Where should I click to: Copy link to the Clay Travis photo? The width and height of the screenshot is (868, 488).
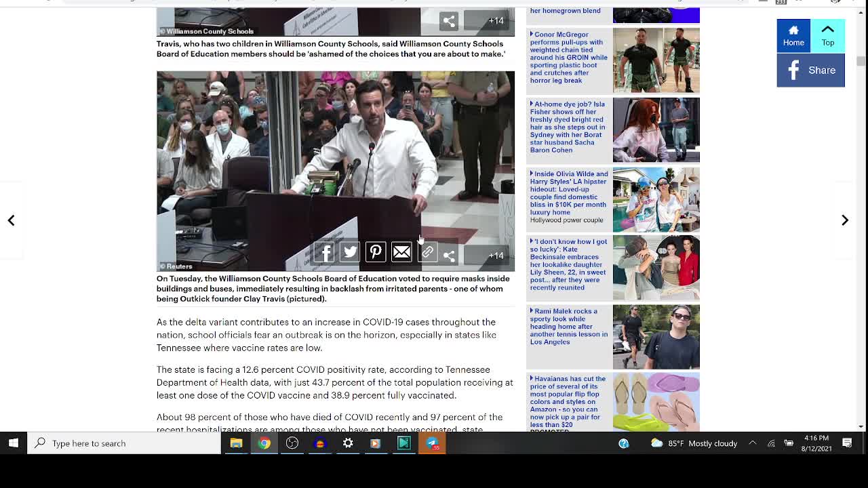coord(427,252)
